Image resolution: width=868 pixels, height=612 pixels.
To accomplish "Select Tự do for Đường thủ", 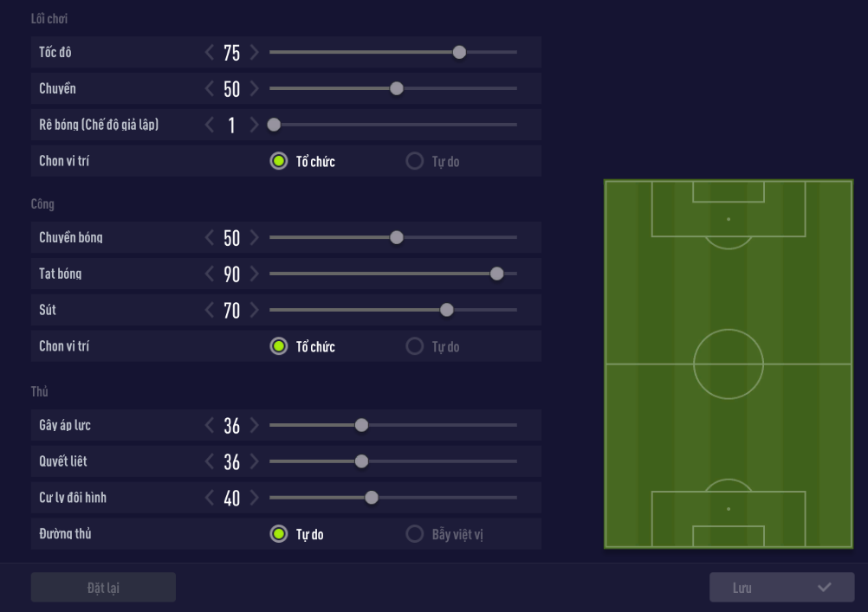I will point(278,534).
